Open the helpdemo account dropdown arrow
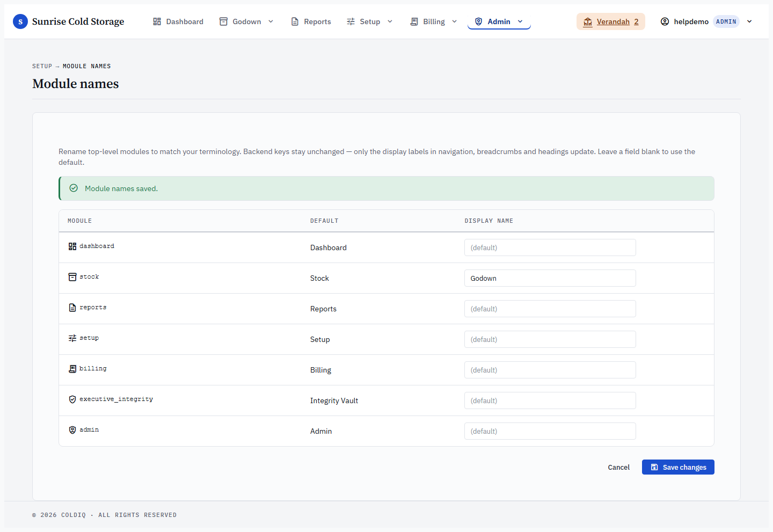Viewport: 773px width, 532px height. coord(749,21)
